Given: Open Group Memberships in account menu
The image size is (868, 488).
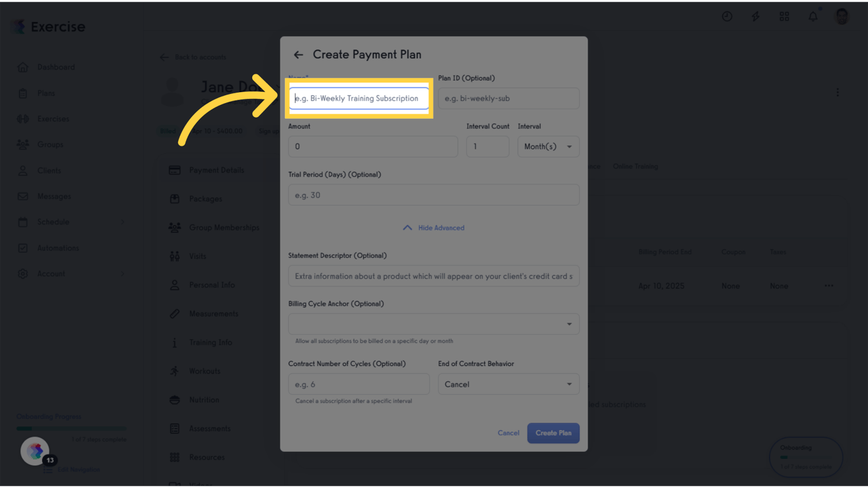Looking at the screenshot, I should tap(224, 227).
